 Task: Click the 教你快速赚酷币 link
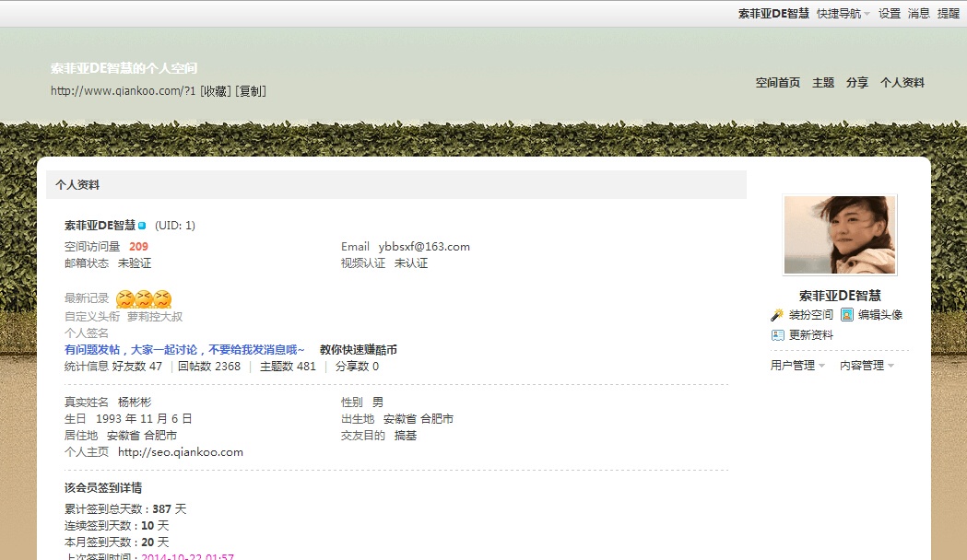(359, 350)
